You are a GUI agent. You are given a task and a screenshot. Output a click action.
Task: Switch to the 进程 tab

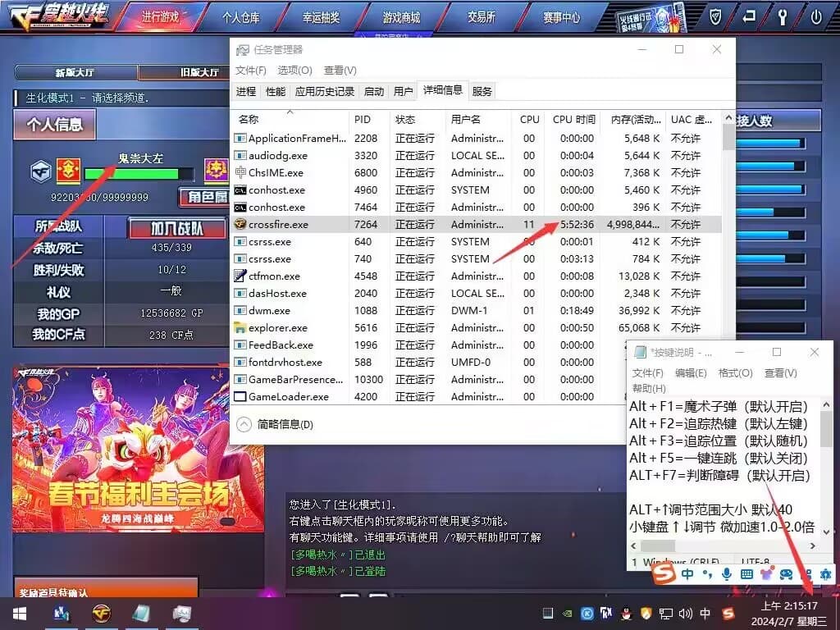click(x=246, y=92)
